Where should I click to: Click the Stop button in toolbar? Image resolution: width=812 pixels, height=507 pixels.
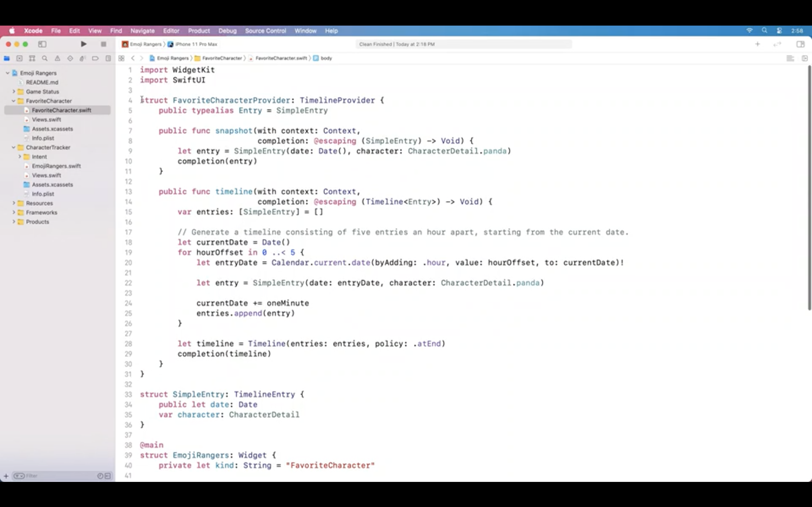point(103,44)
